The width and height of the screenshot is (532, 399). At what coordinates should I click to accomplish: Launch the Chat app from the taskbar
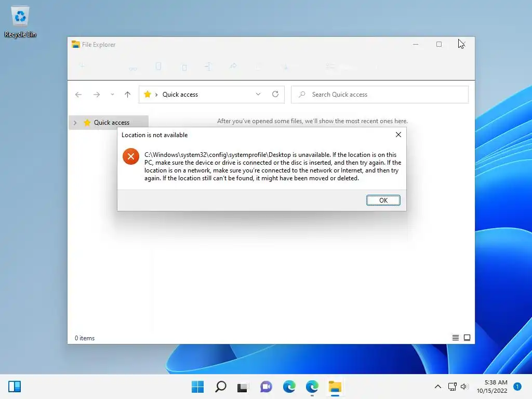[x=266, y=387]
